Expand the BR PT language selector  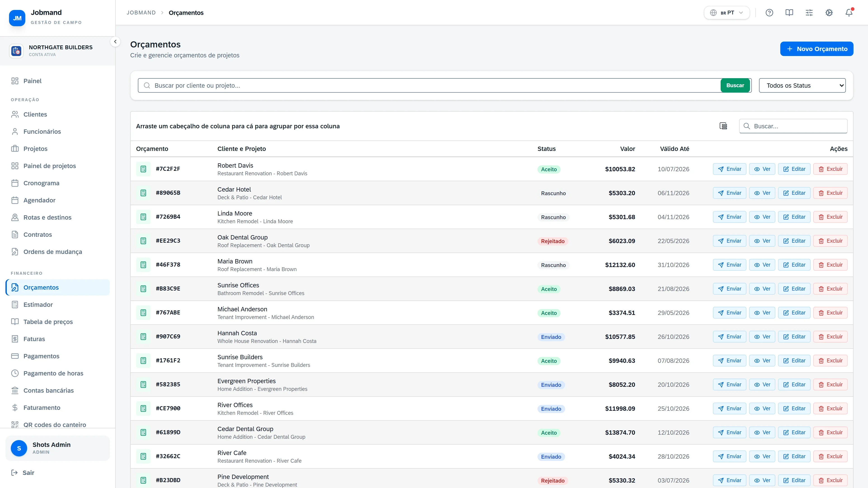coord(727,13)
